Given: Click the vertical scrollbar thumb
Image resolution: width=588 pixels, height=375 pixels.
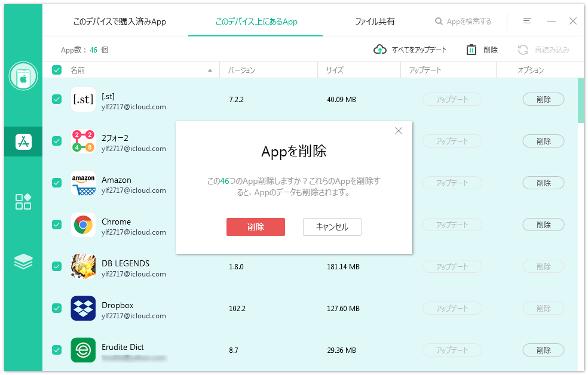Looking at the screenshot, I should tap(581, 100).
